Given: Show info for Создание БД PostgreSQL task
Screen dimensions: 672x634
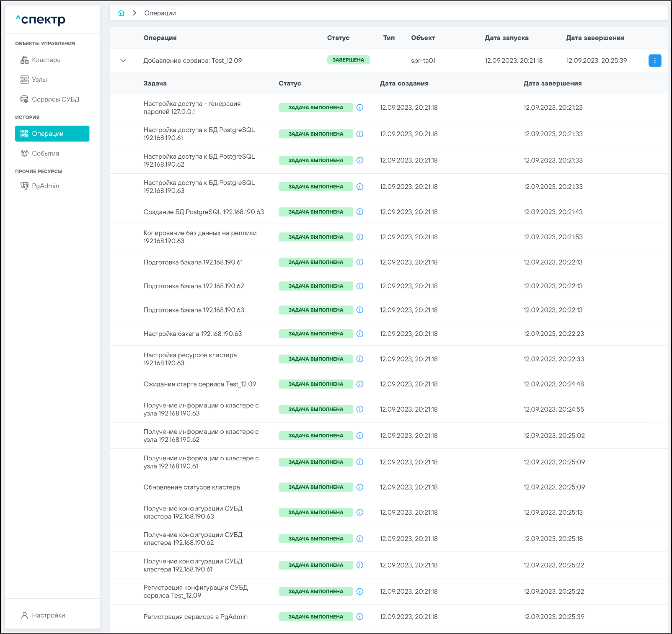Looking at the screenshot, I should pos(359,212).
